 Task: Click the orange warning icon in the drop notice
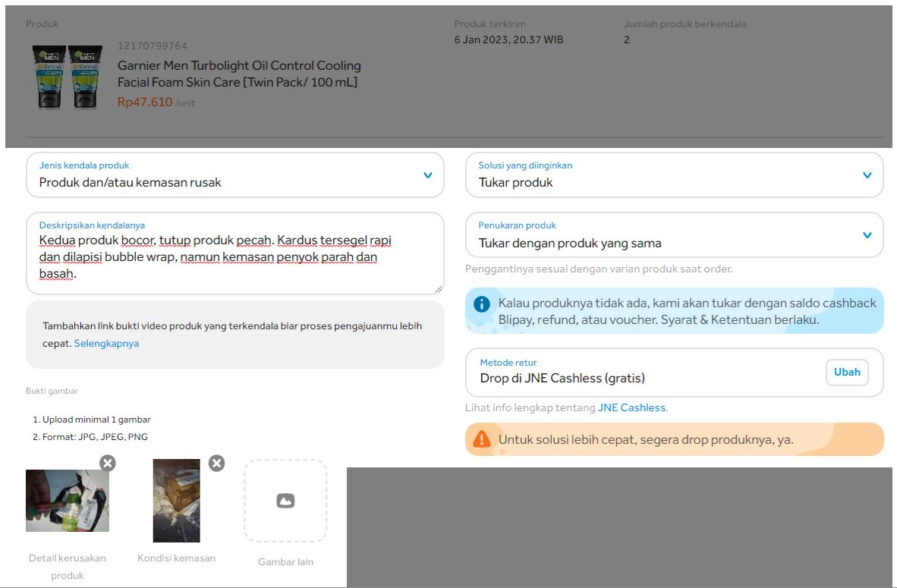click(x=482, y=439)
